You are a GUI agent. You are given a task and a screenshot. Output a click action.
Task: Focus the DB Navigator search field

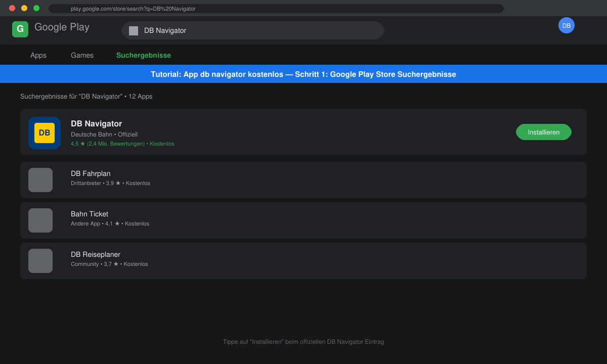[253, 30]
